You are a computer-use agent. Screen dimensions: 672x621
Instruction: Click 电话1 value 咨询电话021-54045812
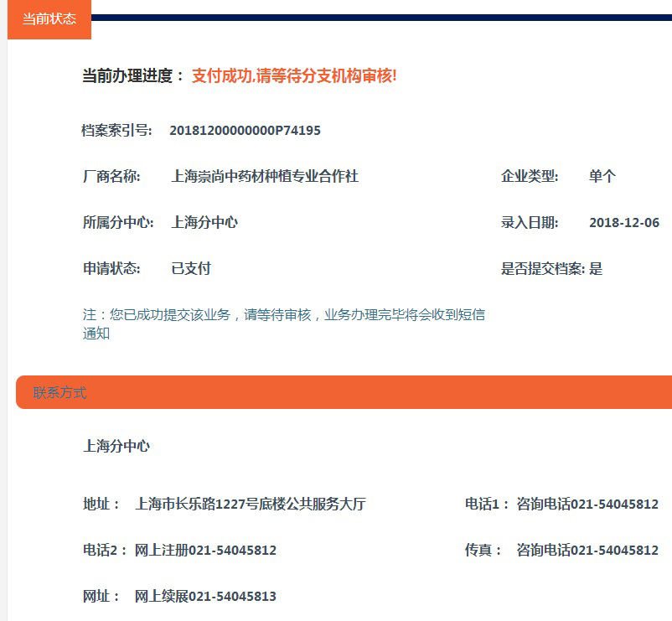coord(587,504)
